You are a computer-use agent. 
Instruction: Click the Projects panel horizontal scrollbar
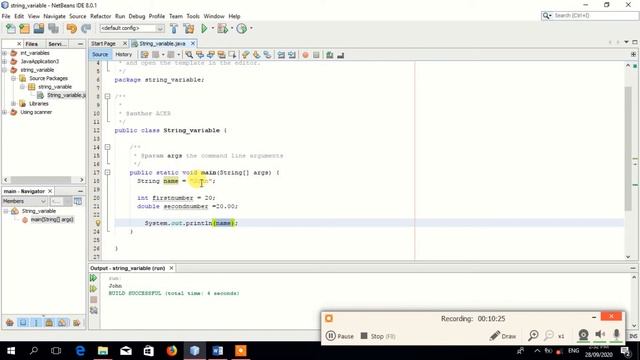(x=41, y=180)
